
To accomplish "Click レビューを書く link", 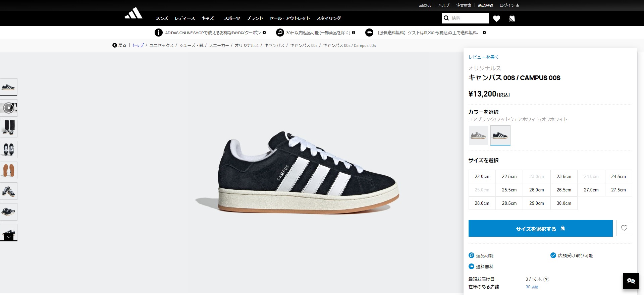I will click(484, 57).
